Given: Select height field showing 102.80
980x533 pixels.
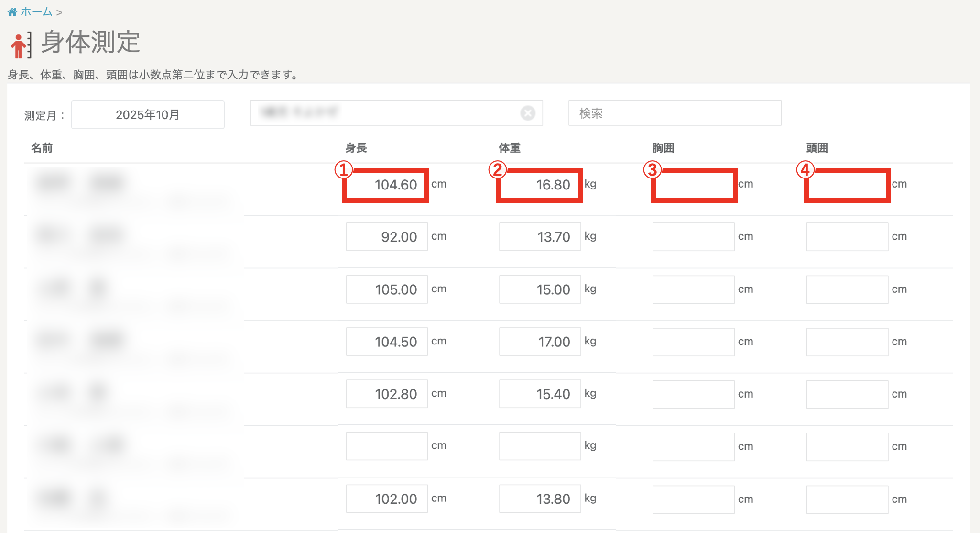Looking at the screenshot, I should pyautogui.click(x=387, y=394).
